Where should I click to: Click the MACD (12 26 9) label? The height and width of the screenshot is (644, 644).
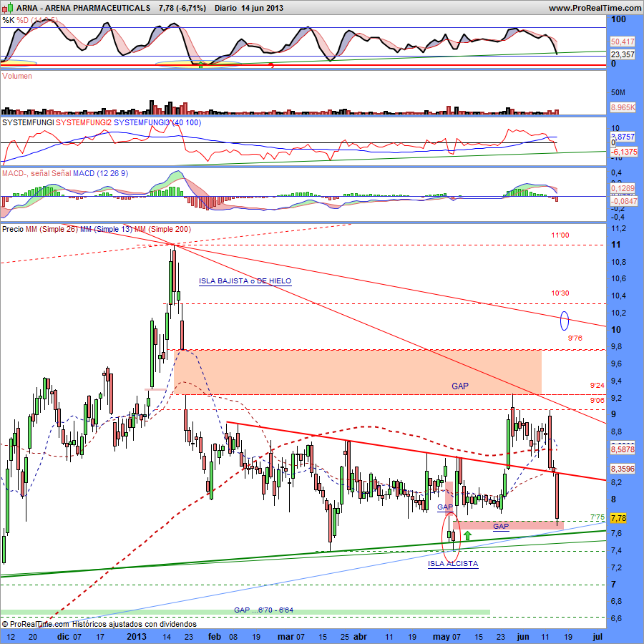click(101, 173)
